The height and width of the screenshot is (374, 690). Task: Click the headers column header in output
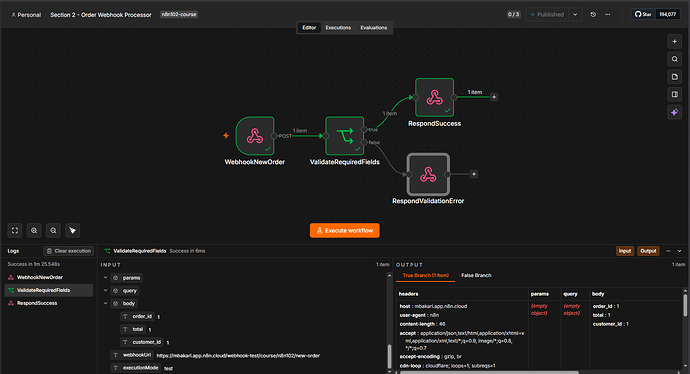tap(408, 294)
